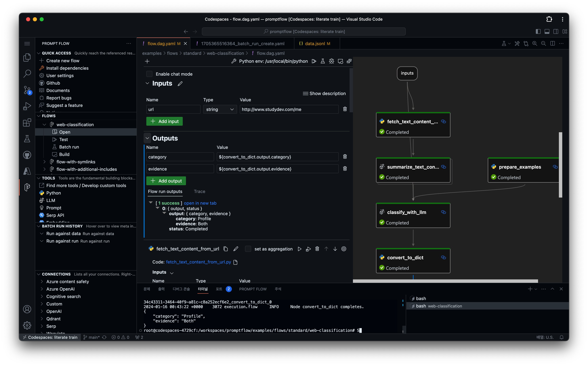Open the Explorer view in activity bar
The width and height of the screenshot is (588, 366).
click(27, 57)
